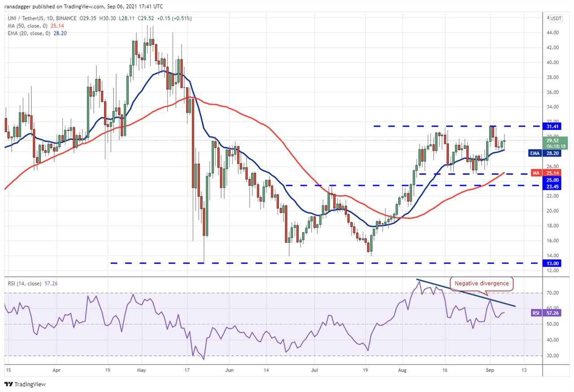Click the Jun date axis label

(x=229, y=371)
